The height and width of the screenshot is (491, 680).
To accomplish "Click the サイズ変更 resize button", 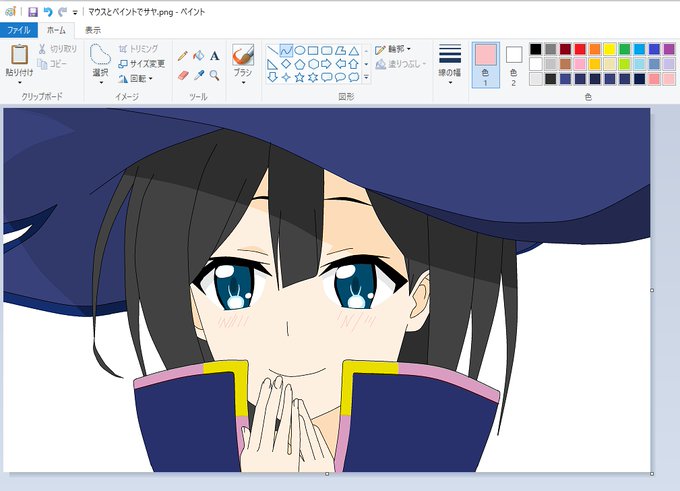I will click(x=142, y=64).
